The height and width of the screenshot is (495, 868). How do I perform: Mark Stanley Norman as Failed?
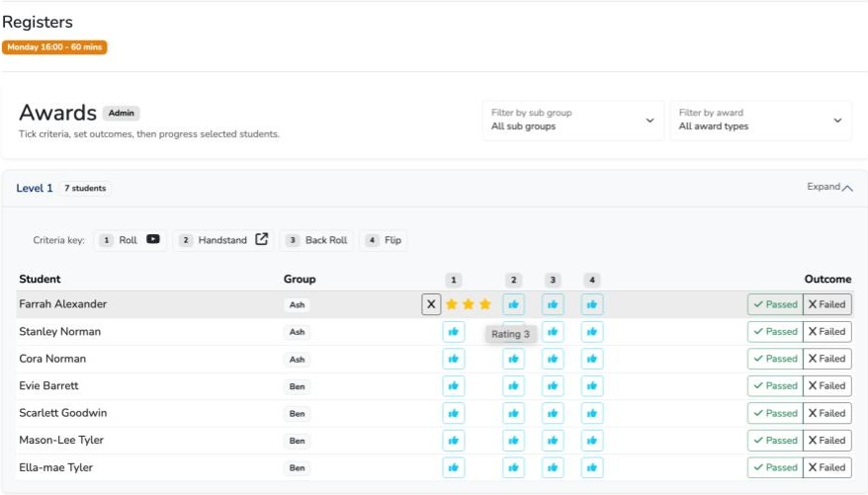(826, 332)
